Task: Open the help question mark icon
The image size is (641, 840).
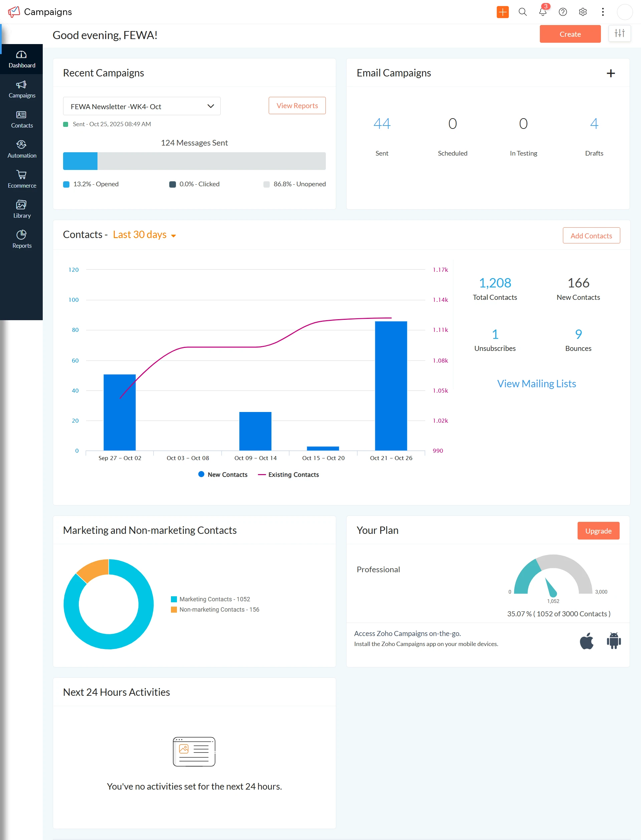Action: pos(563,12)
